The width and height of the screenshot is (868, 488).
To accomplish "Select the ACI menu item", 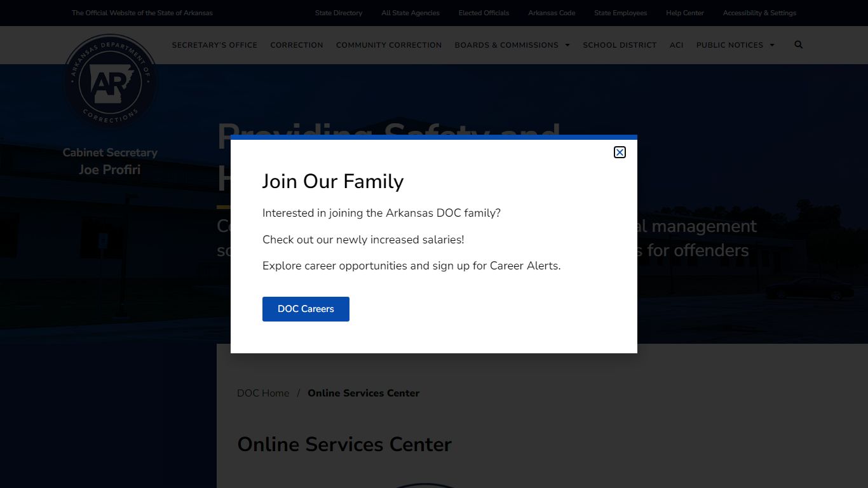I will 677,45.
